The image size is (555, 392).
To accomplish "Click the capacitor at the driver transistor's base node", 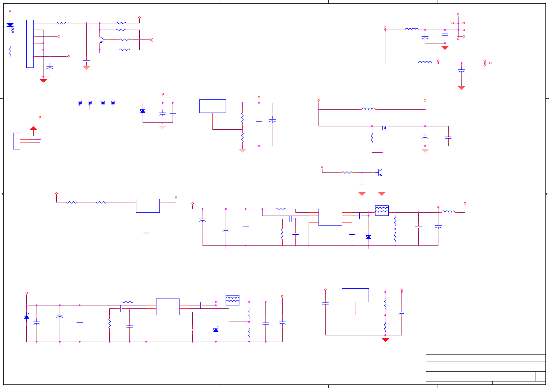I will pyautogui.click(x=362, y=184).
